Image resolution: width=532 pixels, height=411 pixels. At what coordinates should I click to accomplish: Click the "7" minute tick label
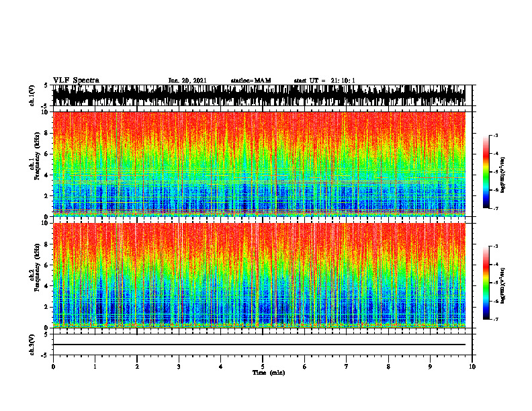(347, 367)
